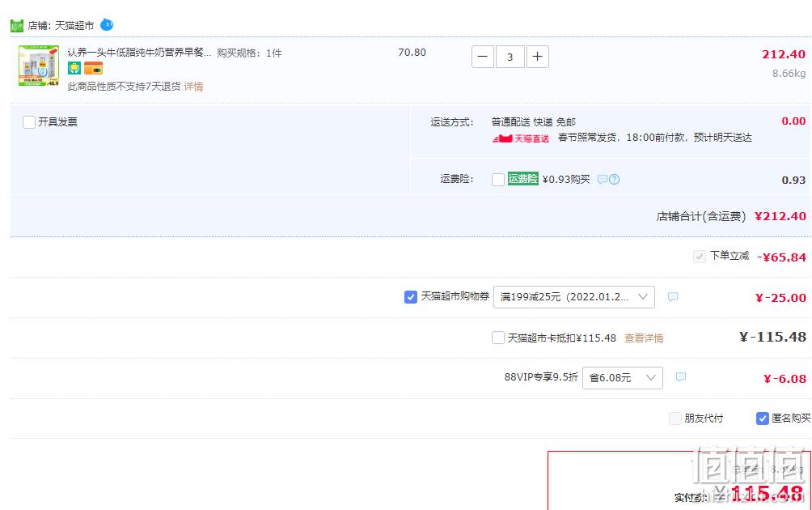Open the milk product thumbnail image
Image resolution: width=812 pixels, height=510 pixels.
pyautogui.click(x=39, y=66)
